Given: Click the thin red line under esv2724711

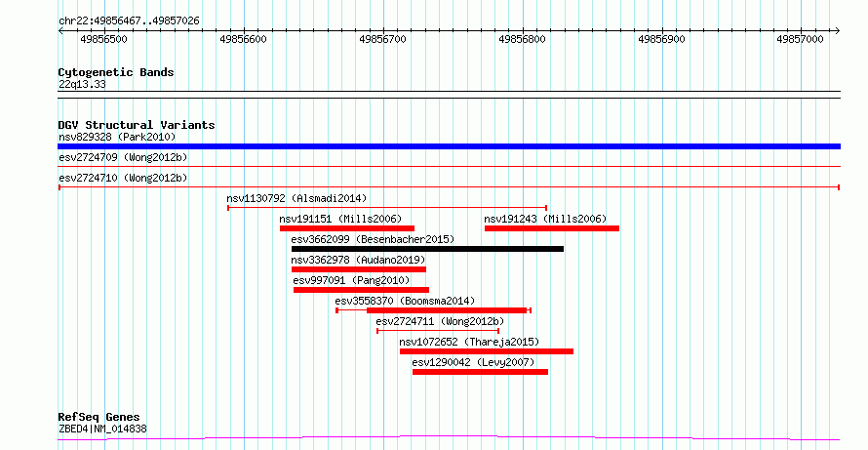Looking at the screenshot, I should tap(438, 331).
